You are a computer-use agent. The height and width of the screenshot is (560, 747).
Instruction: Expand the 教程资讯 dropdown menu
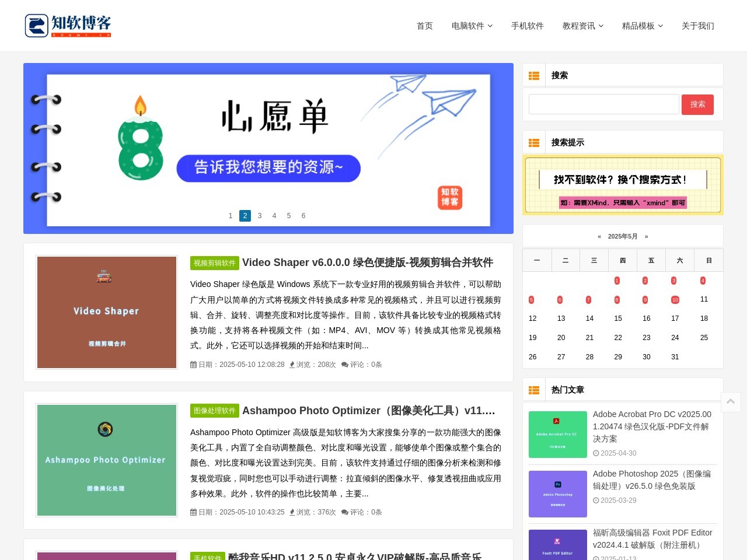(583, 26)
